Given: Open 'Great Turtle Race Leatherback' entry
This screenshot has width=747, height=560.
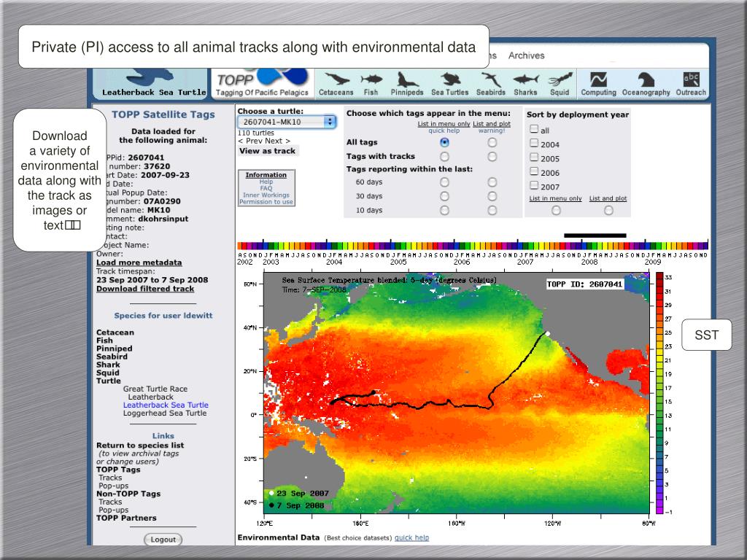Looking at the screenshot, I should tap(155, 393).
